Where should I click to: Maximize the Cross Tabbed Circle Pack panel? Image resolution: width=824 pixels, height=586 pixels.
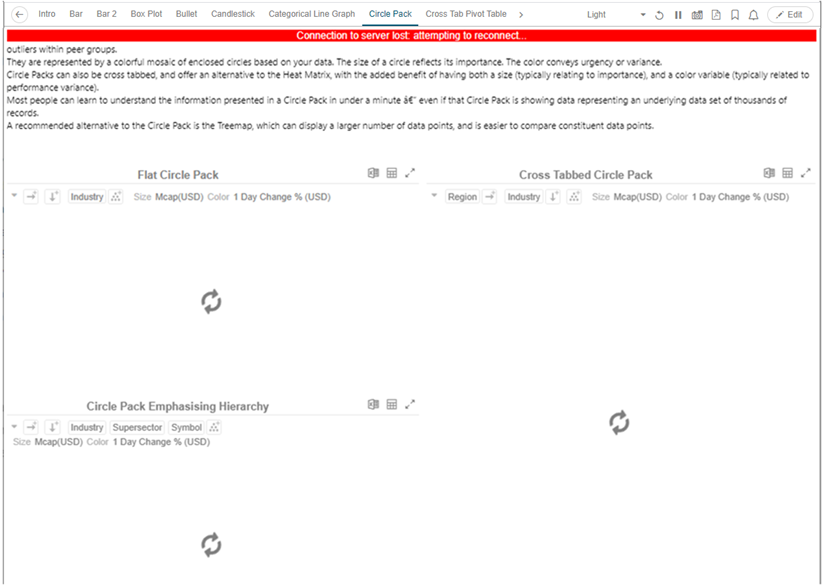(806, 173)
